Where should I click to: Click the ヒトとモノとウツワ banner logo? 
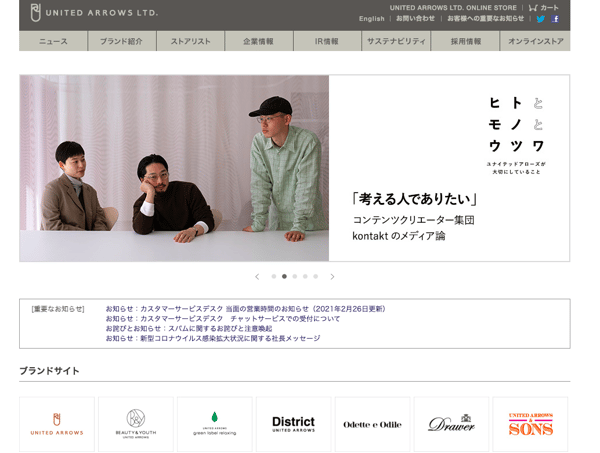tap(516, 136)
